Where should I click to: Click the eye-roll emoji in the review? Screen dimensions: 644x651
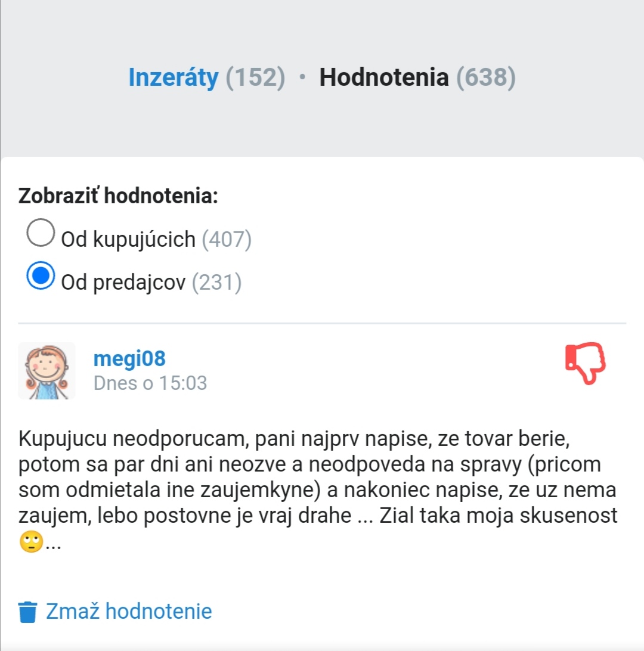pos(31,542)
